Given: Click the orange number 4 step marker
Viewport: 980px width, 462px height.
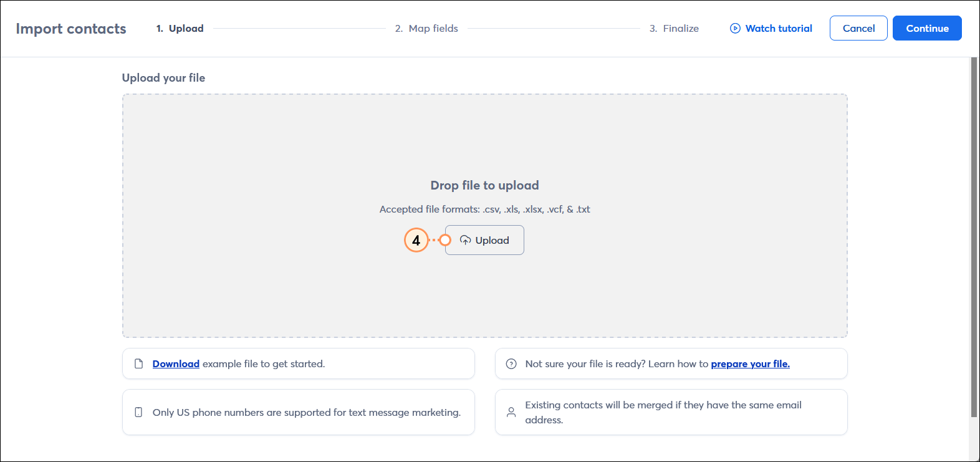Looking at the screenshot, I should pyautogui.click(x=416, y=240).
